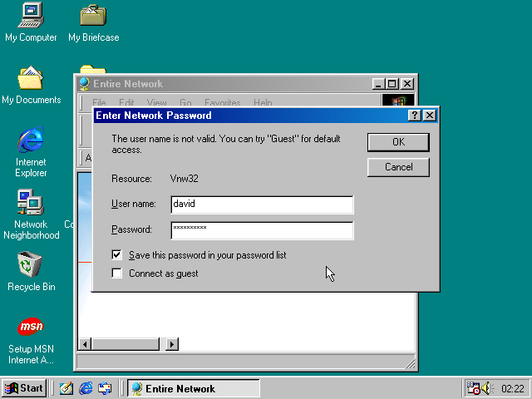Click right scroll arrow in Entire Network window
This screenshot has width=532, height=399.
coord(172,344)
